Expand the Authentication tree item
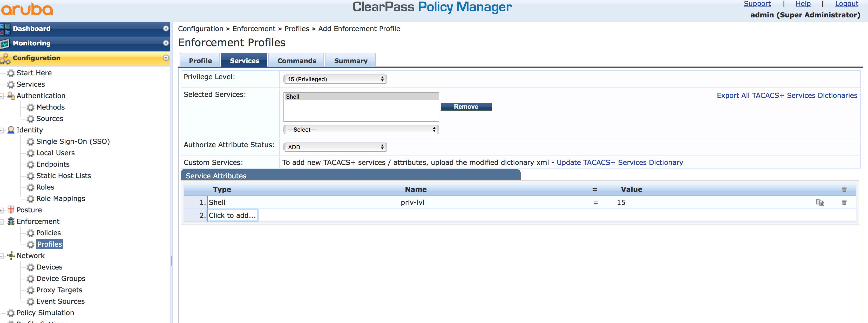 tap(2, 96)
